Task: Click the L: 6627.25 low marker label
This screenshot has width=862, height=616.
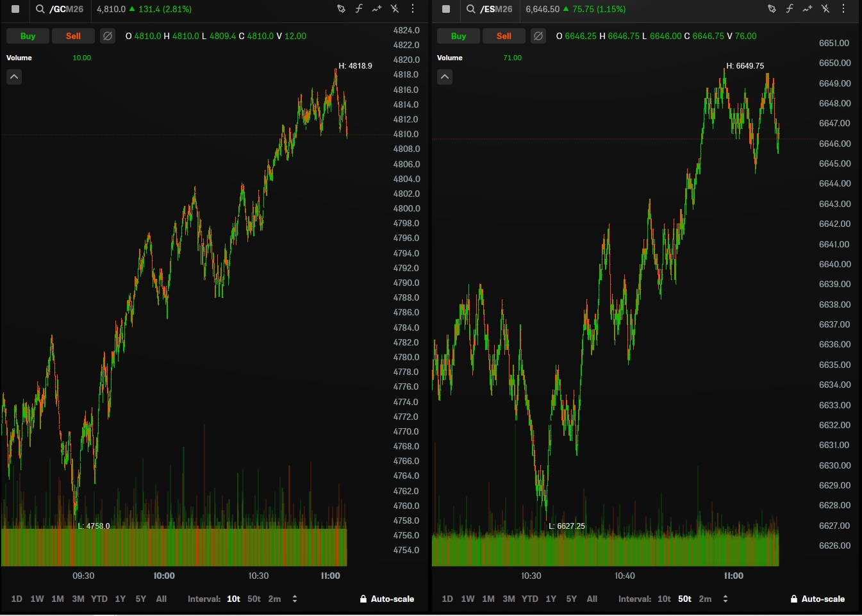Action: coord(567,526)
